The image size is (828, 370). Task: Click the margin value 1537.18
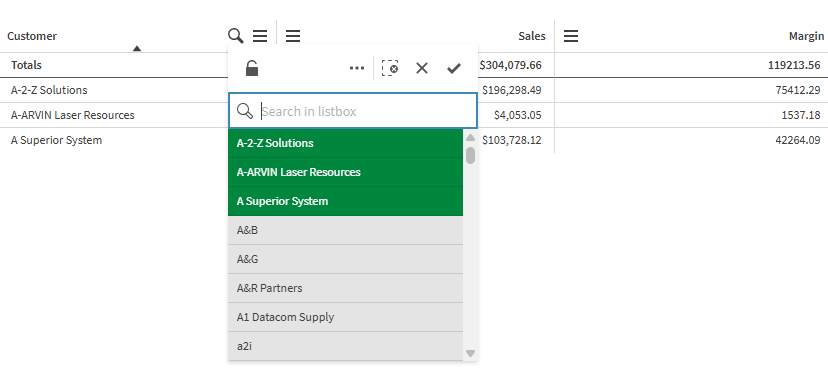[801, 115]
